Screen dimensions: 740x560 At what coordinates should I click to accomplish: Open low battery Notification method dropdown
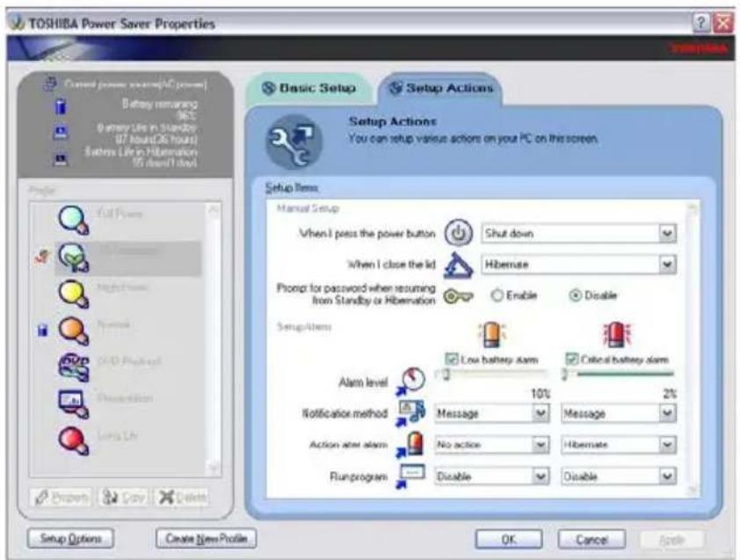point(492,413)
